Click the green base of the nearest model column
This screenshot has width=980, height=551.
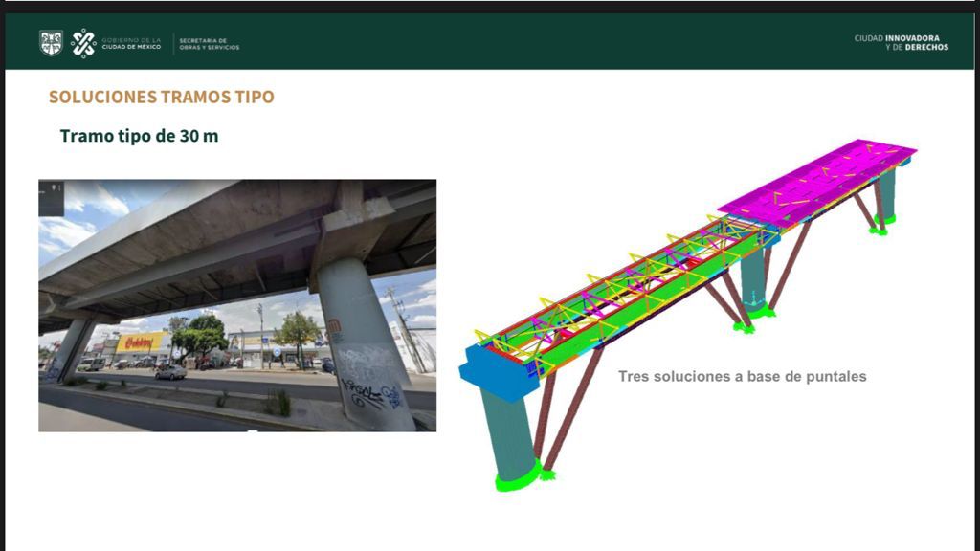[518, 477]
